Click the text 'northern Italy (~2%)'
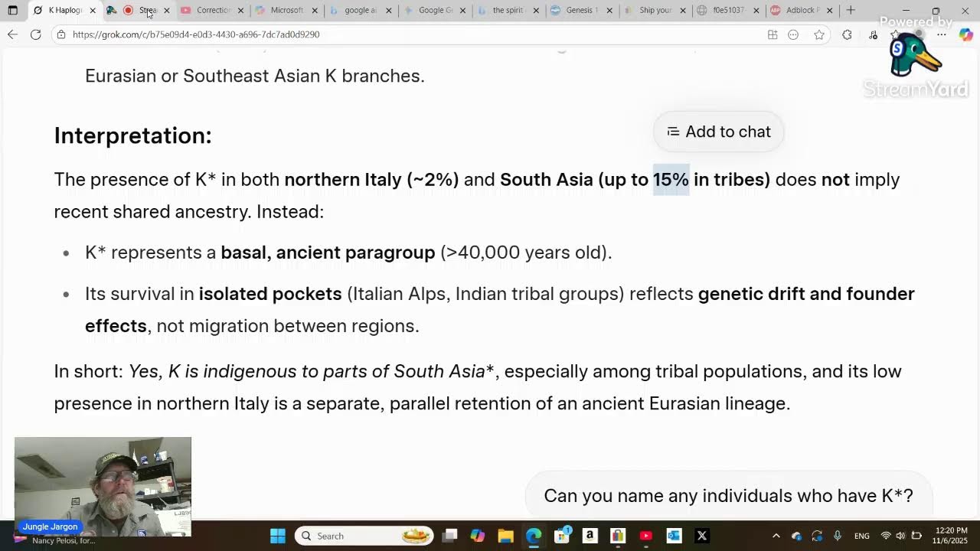This screenshot has width=980, height=551. coord(371,179)
